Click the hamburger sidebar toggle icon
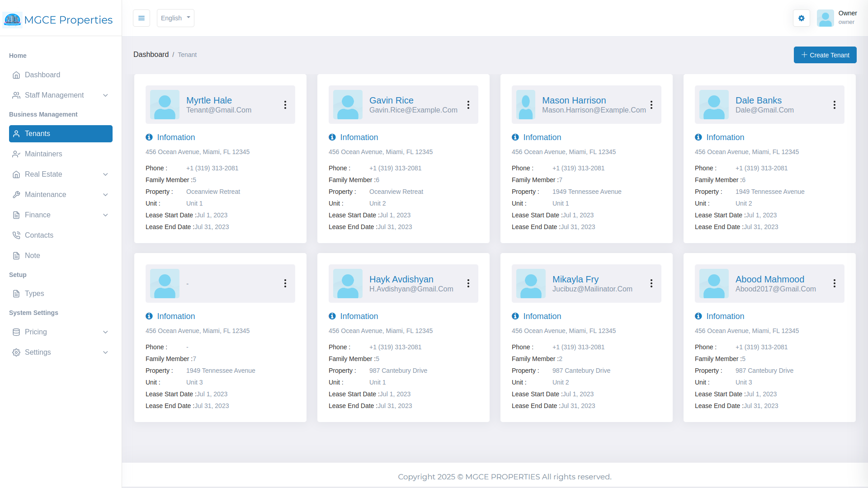 coord(142,18)
